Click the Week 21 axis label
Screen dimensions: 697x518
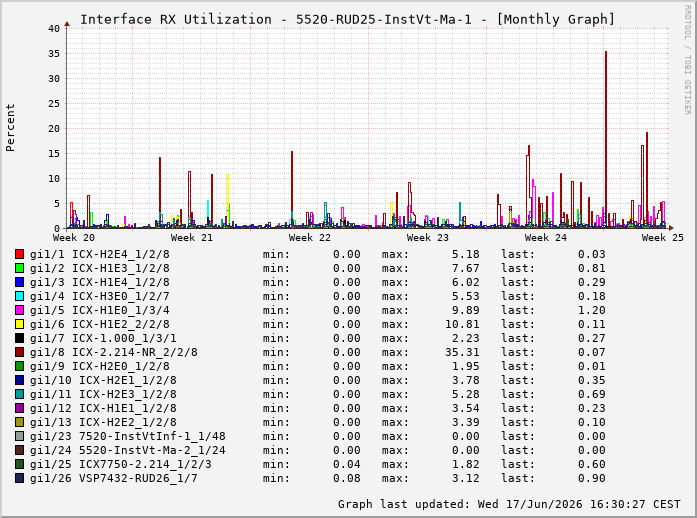pos(192,238)
